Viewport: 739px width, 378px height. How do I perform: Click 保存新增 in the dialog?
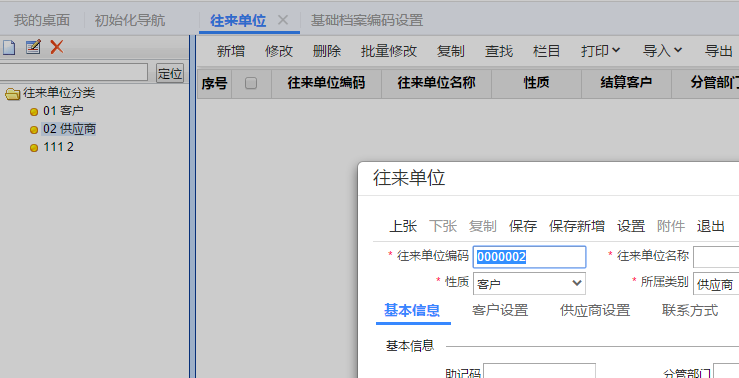coord(577,226)
